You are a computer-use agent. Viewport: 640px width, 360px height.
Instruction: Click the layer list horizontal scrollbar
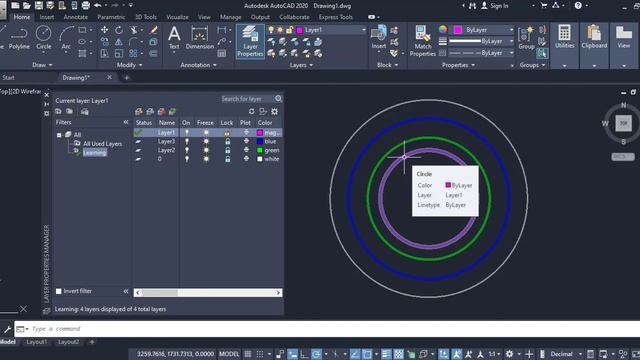click(x=208, y=293)
